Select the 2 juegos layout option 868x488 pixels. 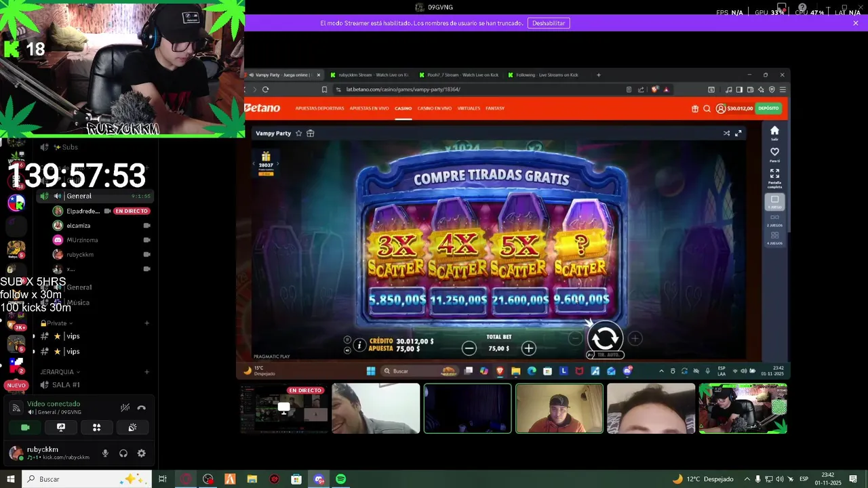[x=774, y=220]
